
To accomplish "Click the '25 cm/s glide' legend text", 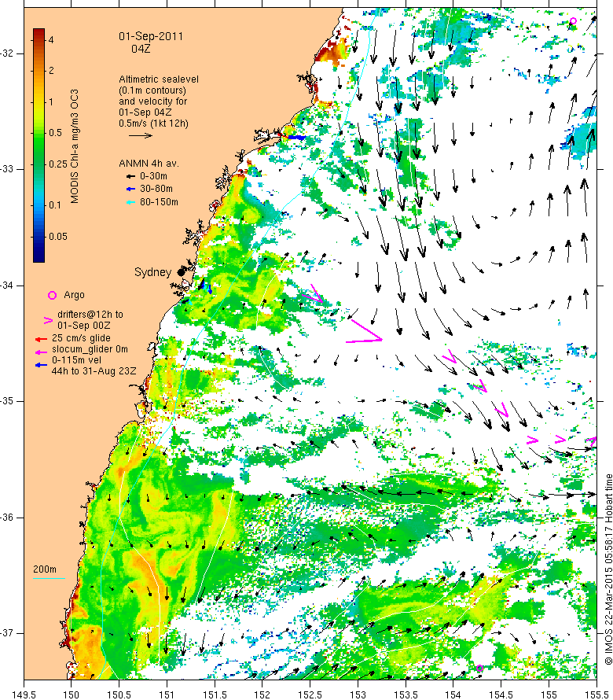I will coord(81,338).
